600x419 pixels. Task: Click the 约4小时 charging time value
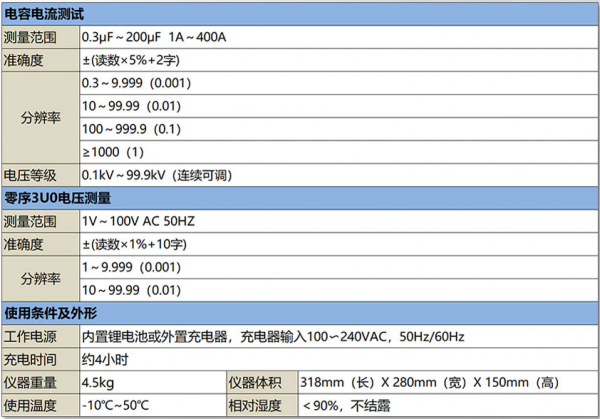coord(104,359)
